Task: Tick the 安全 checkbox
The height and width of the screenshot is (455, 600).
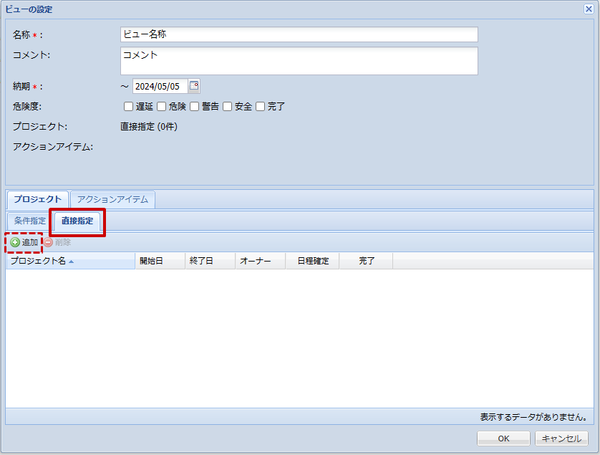Action: (x=228, y=106)
